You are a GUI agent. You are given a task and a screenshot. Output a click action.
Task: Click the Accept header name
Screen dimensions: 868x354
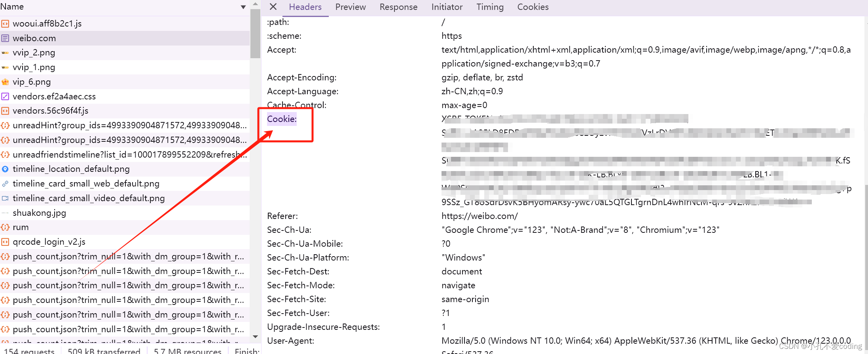click(282, 50)
